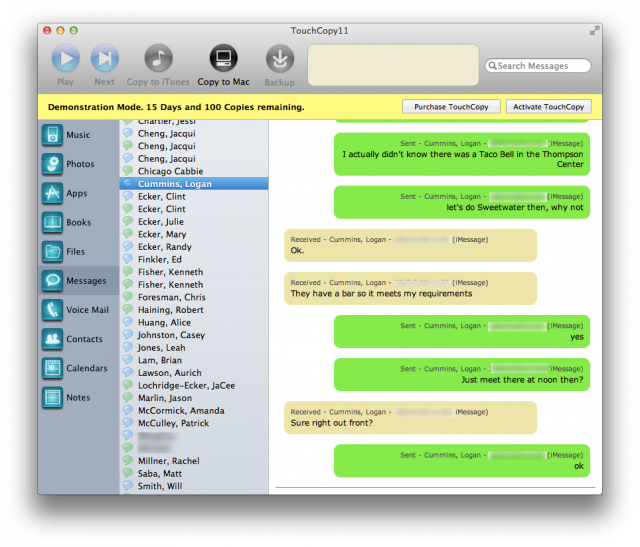Click the 'Sure right out front?' message

pyautogui.click(x=410, y=418)
